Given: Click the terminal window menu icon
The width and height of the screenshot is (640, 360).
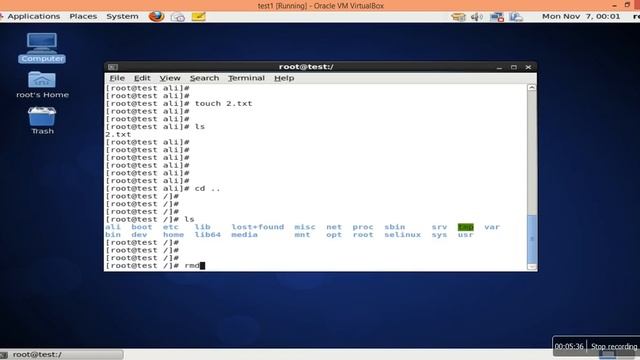Looking at the screenshot, I should tap(113, 67).
